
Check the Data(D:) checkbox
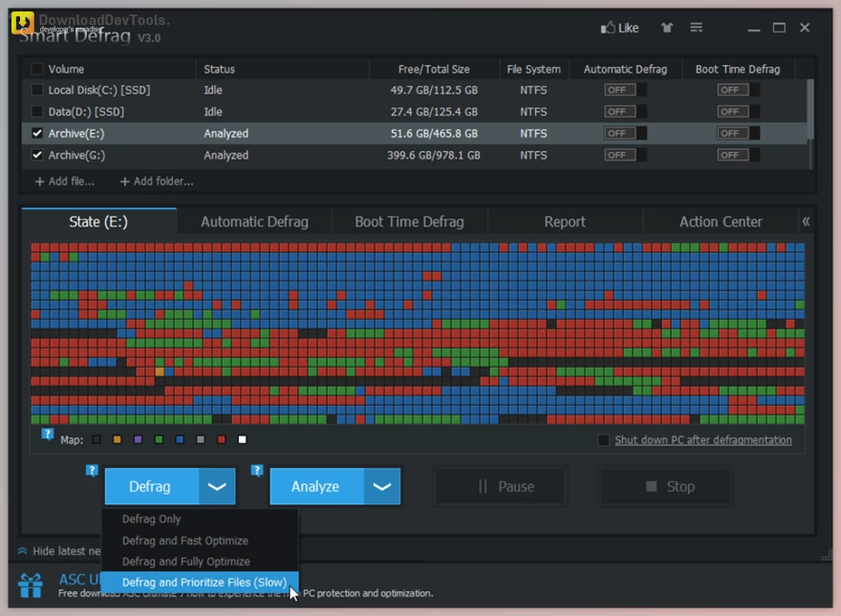(37, 111)
